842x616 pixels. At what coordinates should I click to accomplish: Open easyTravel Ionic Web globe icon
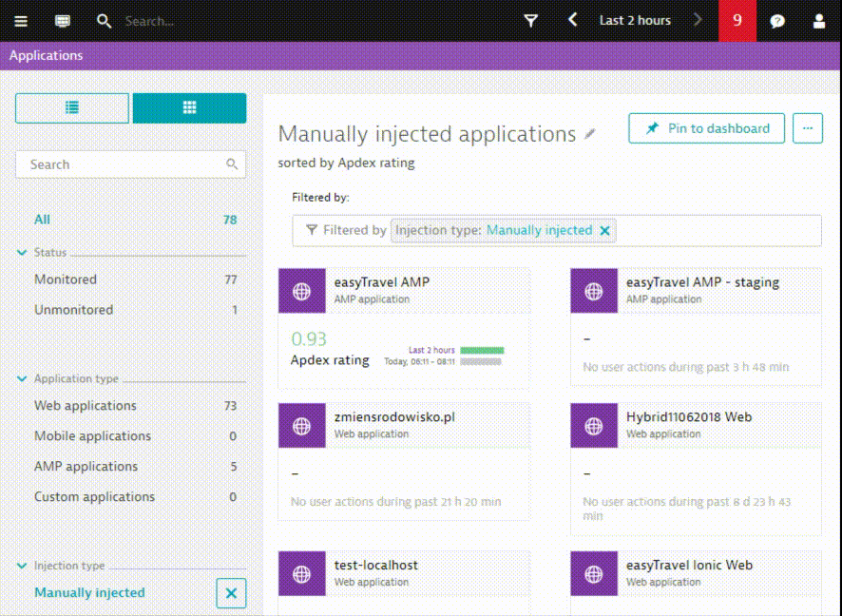(594, 573)
